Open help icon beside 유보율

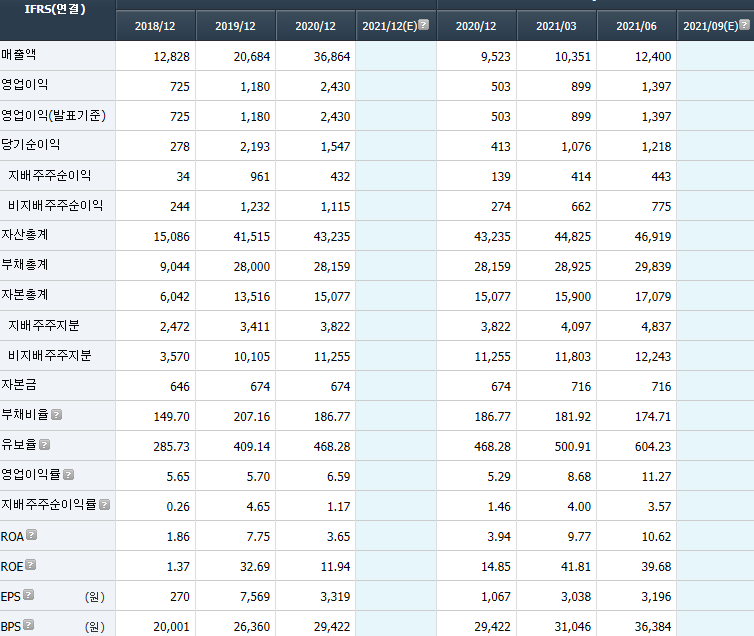[45, 445]
